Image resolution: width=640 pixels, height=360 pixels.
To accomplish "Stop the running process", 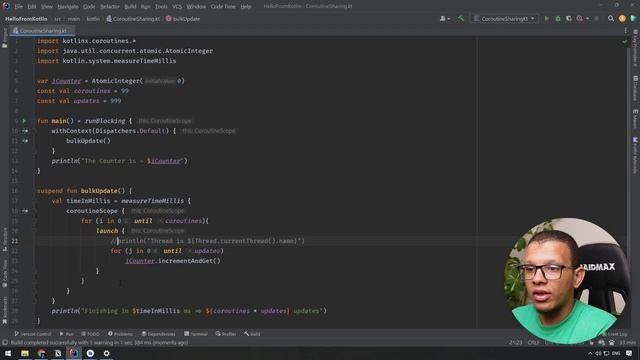I will (596, 19).
